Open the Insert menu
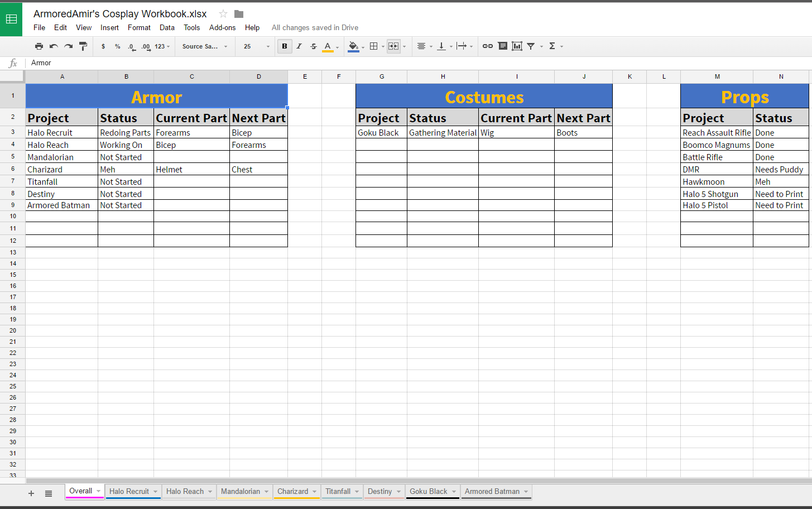Image resolution: width=812 pixels, height=509 pixels. (109, 27)
